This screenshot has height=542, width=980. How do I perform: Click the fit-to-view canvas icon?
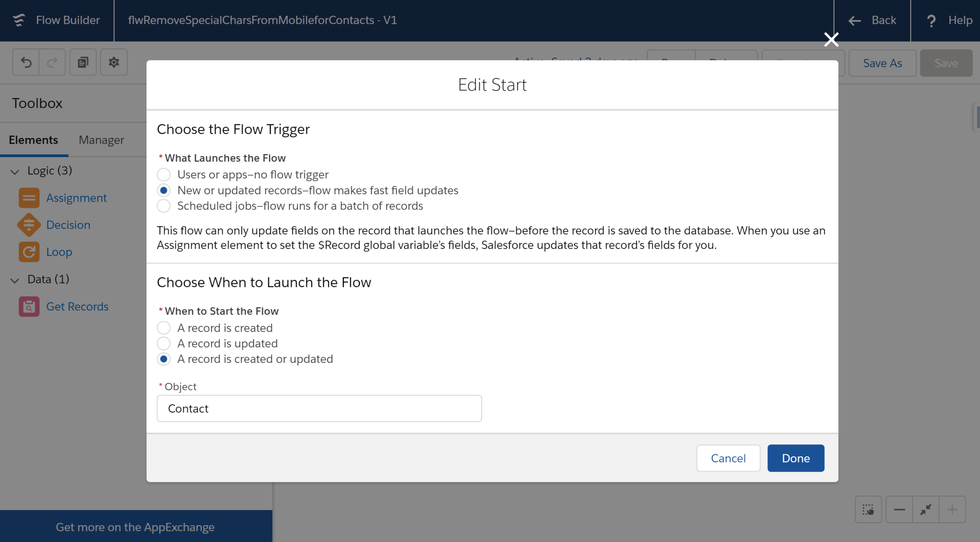tap(925, 509)
